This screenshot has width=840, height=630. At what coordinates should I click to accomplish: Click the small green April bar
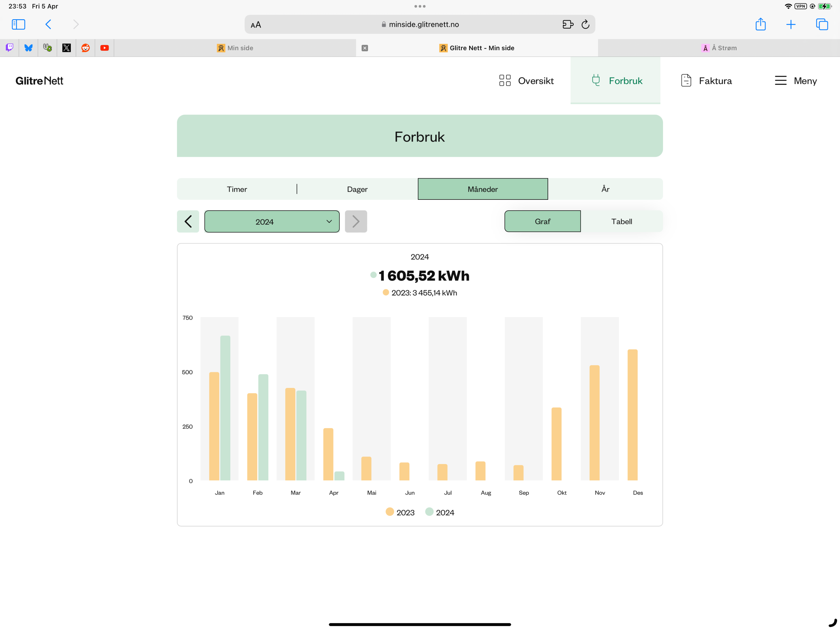(339, 476)
